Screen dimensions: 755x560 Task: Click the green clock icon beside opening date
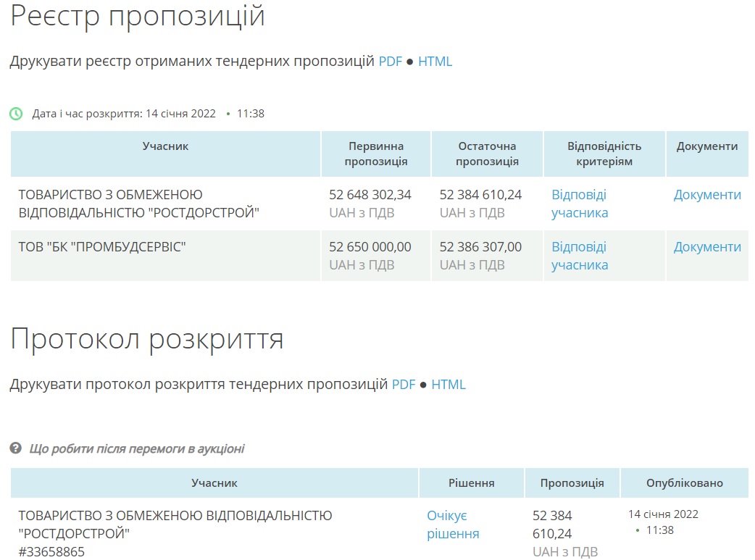(16, 114)
